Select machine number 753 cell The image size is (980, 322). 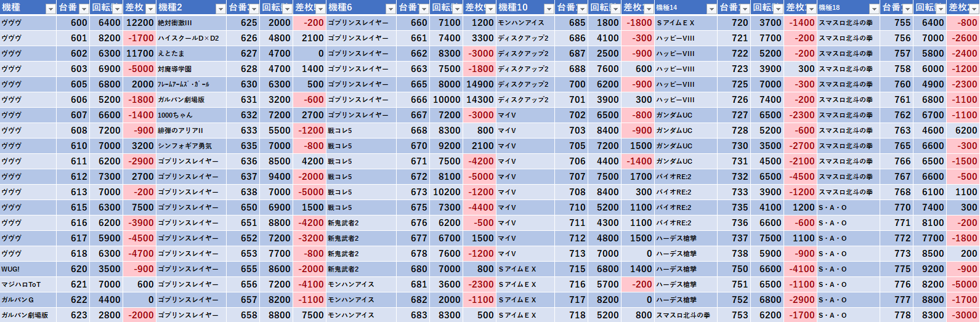pyautogui.click(x=734, y=315)
